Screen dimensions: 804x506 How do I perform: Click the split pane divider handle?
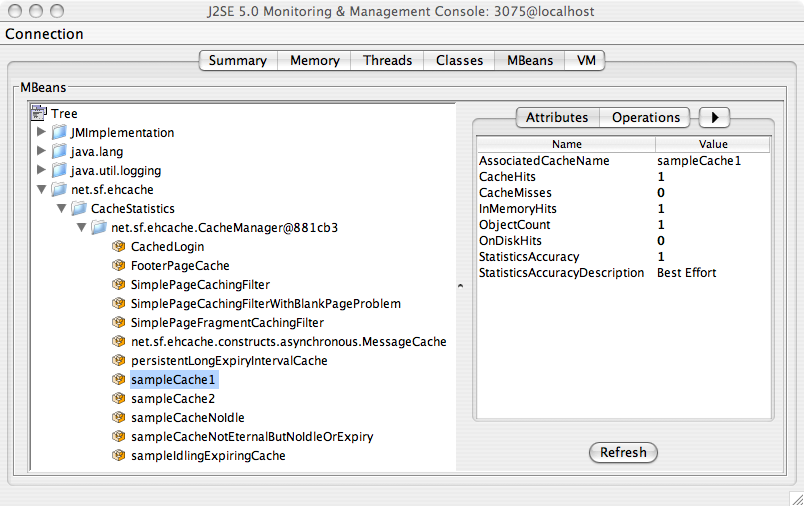coord(460,286)
